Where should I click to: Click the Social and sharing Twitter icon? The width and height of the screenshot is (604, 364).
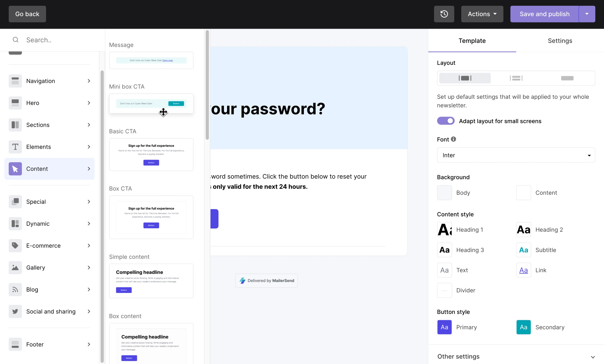tap(15, 311)
